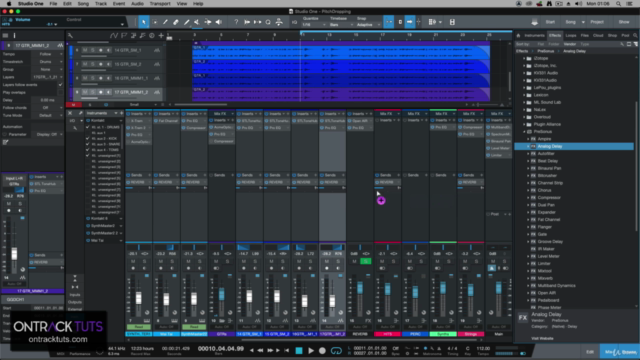Select the Bend tool
This screenshot has height=360, width=640.
click(x=208, y=22)
